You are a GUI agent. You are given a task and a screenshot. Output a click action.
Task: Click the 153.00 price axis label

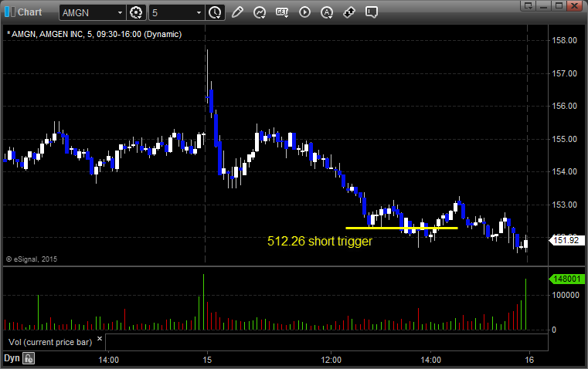[564, 205]
